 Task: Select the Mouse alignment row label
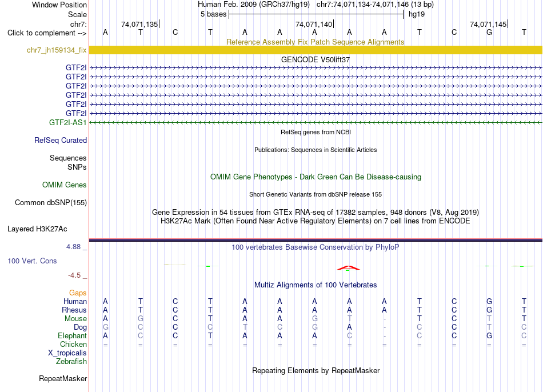pos(75,319)
